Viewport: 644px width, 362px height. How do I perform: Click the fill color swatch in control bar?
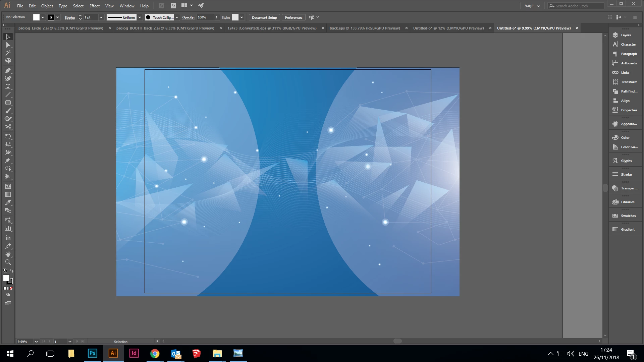[36, 17]
